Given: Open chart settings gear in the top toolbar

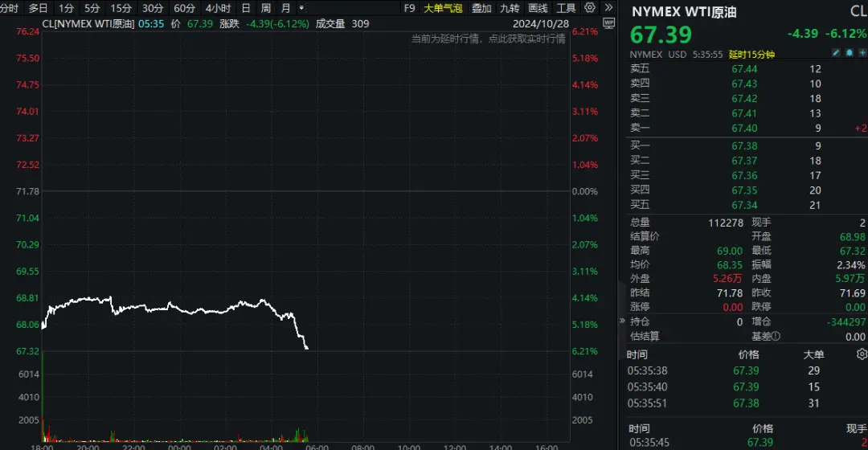Looking at the screenshot, I should pyautogui.click(x=590, y=8).
